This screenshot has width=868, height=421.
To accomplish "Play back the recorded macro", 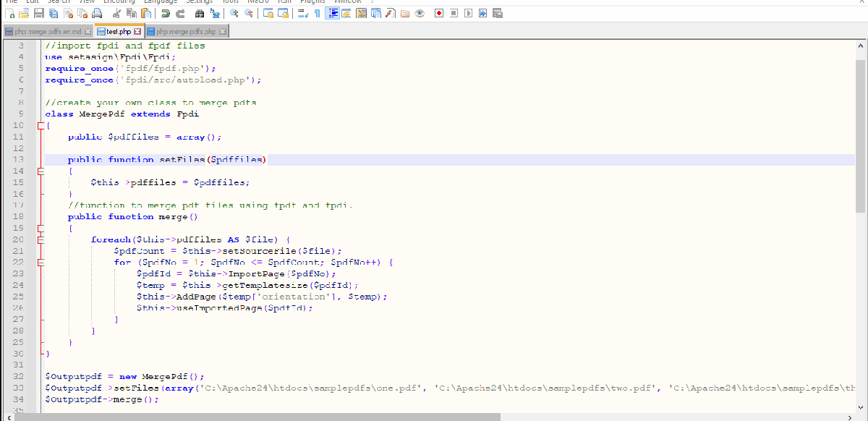I will coord(469,12).
